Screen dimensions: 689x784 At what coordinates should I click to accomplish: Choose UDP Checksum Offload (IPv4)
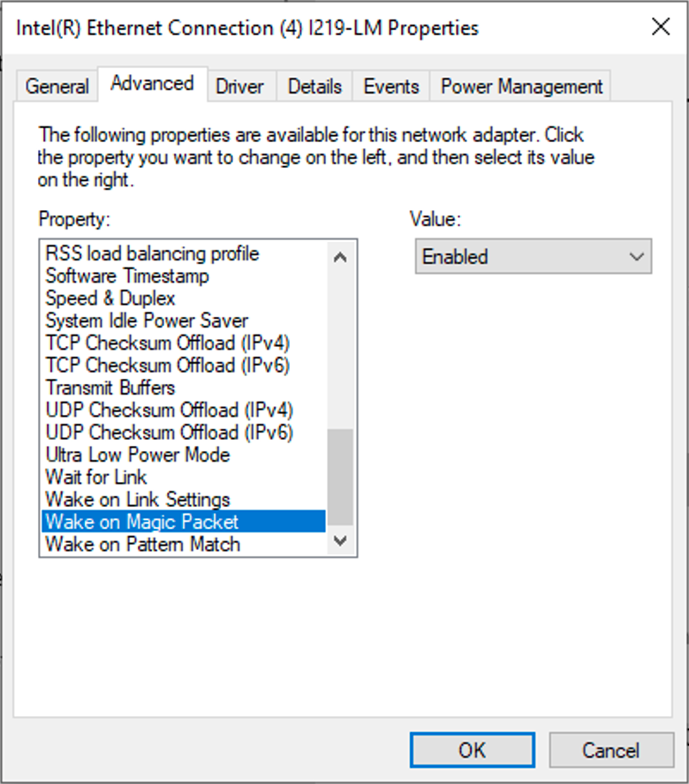tap(184, 410)
